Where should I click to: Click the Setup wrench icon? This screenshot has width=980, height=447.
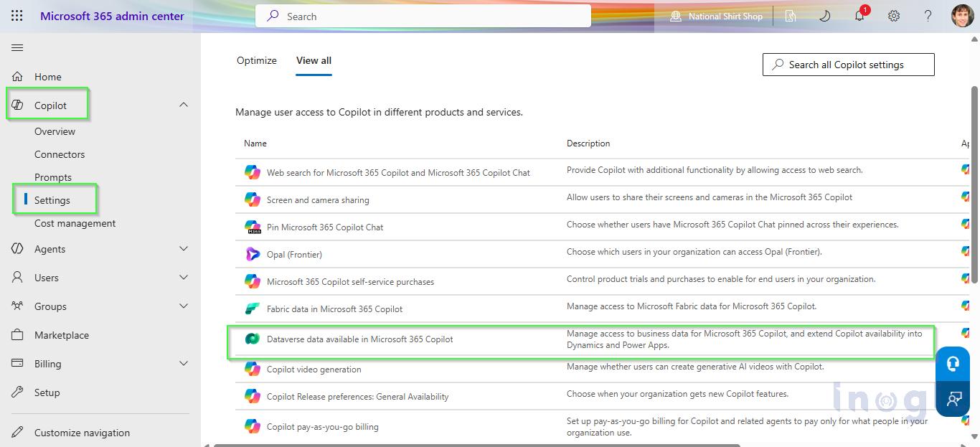[x=18, y=392]
